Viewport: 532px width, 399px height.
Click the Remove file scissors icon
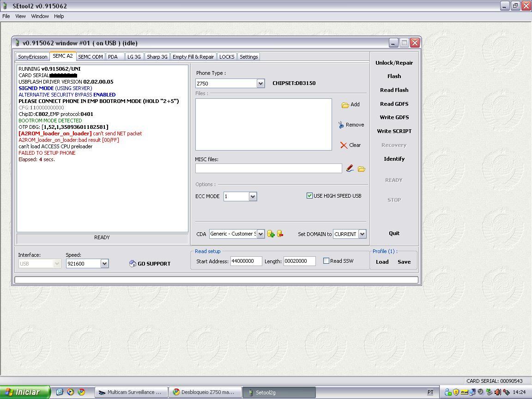(341, 125)
